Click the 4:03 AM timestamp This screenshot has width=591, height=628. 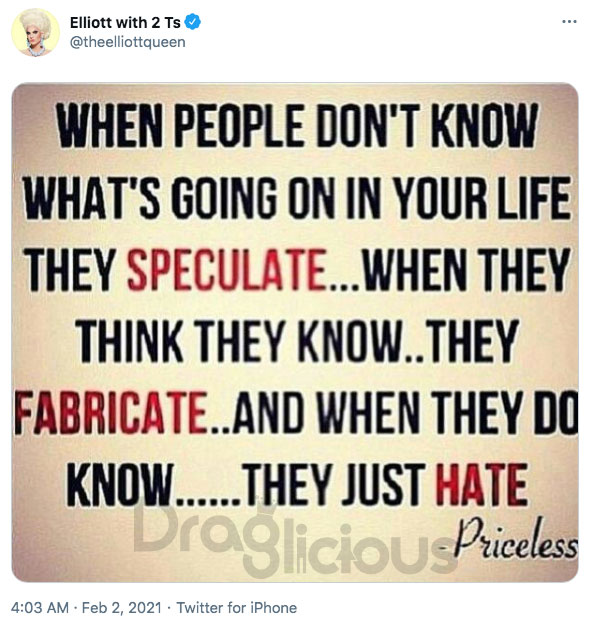pyautogui.click(x=40, y=608)
